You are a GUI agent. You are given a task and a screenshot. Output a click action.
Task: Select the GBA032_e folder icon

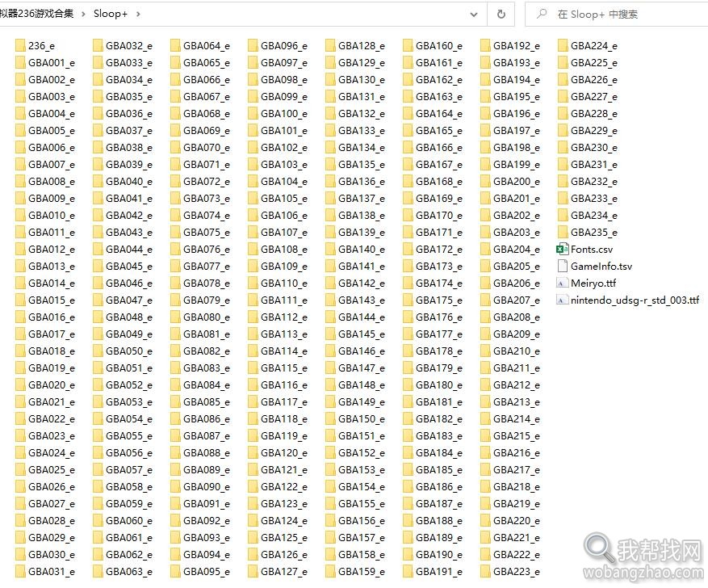[98, 45]
